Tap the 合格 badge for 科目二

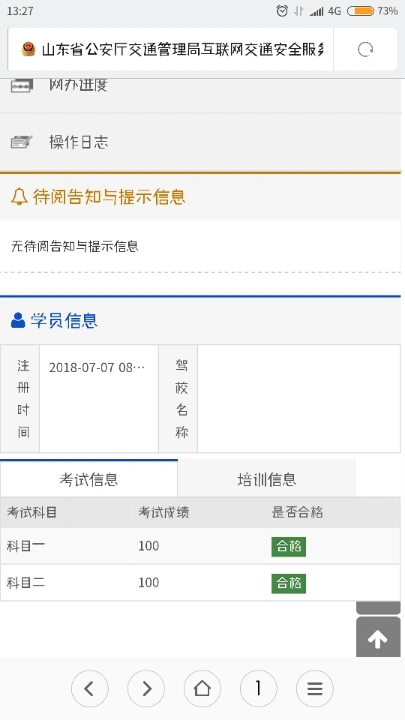coord(288,583)
